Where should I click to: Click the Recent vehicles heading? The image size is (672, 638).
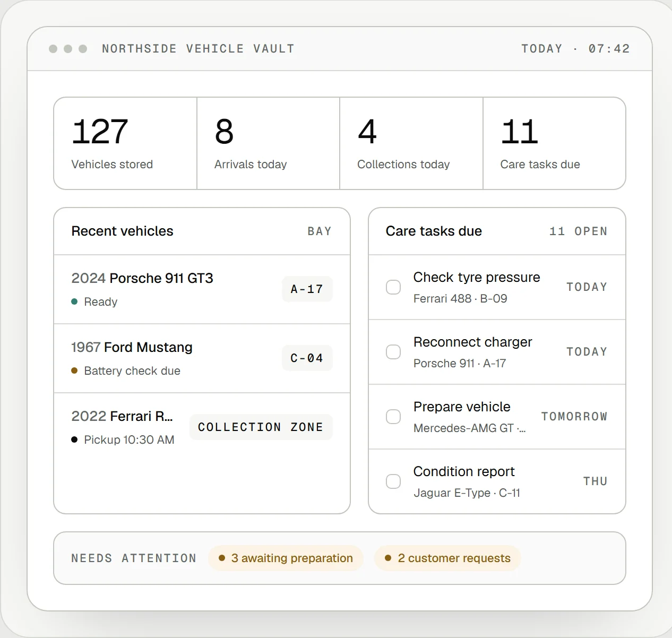pos(123,231)
